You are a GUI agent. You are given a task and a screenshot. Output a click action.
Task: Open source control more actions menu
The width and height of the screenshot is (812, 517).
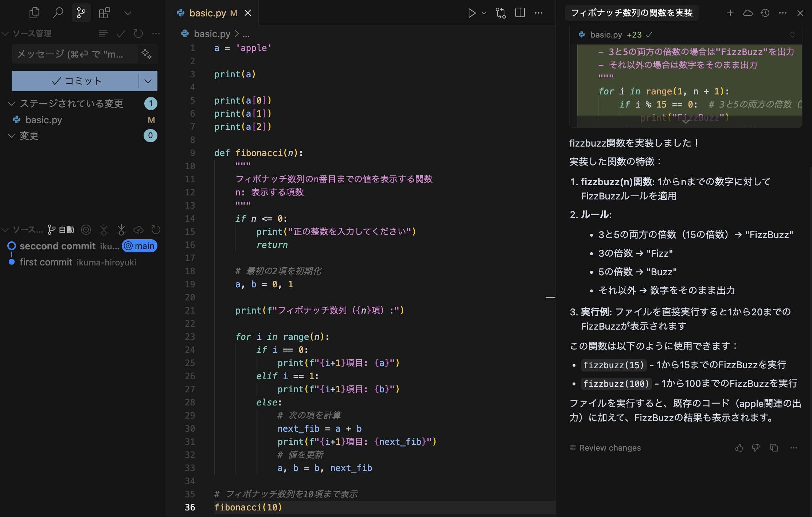156,34
